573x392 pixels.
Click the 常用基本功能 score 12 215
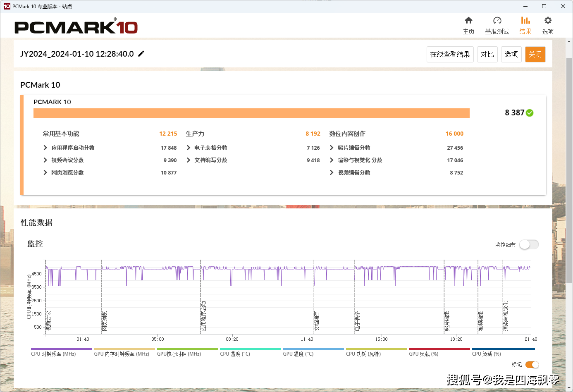tap(168, 134)
